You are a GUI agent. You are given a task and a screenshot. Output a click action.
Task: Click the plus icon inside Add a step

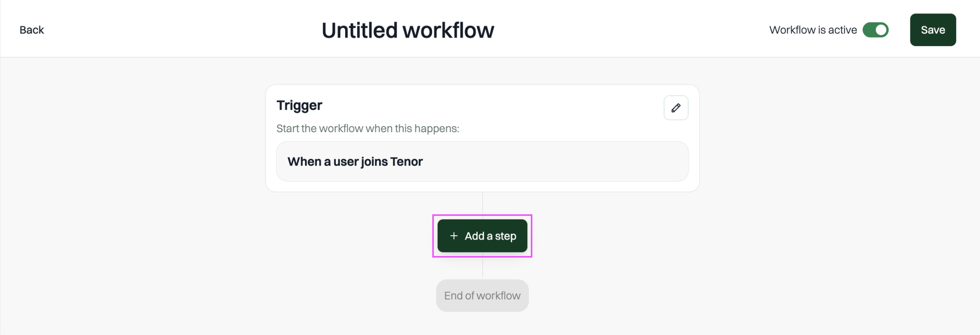coord(454,236)
